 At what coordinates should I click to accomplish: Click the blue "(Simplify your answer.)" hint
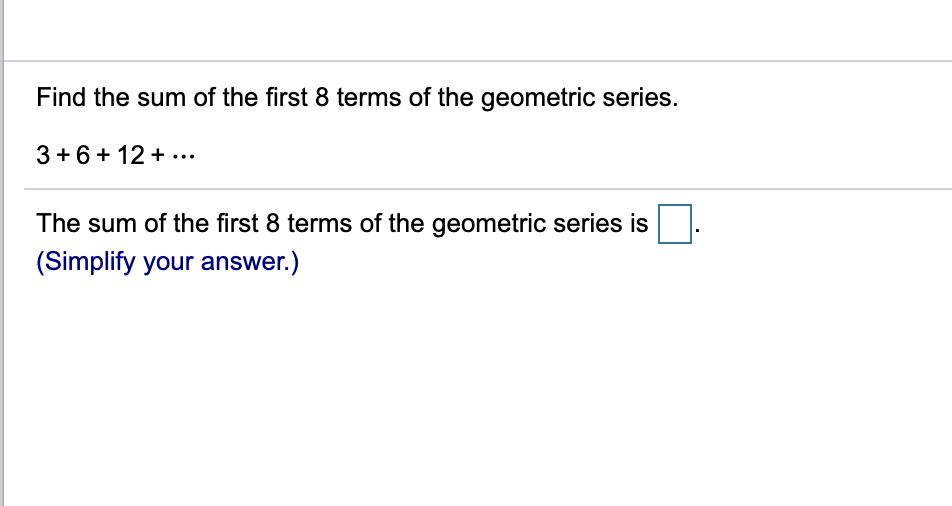[x=168, y=262]
